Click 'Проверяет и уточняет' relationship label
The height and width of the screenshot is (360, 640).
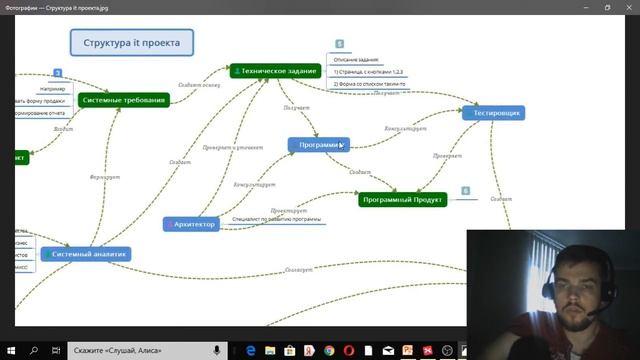[233, 147]
